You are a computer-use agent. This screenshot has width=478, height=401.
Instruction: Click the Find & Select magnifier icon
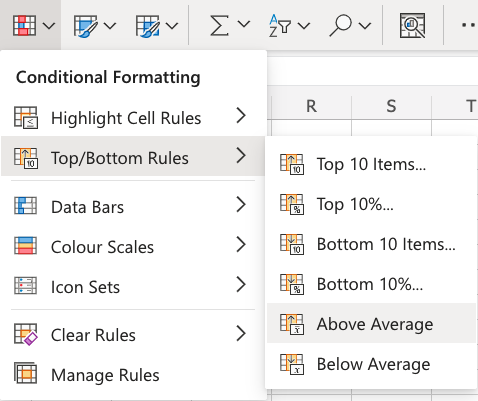point(340,25)
